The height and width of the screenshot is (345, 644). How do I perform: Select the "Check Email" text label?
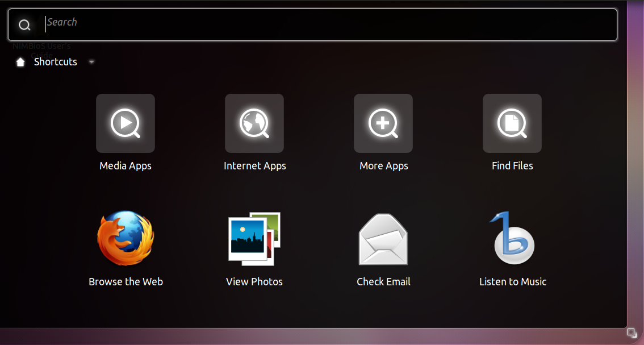(383, 282)
